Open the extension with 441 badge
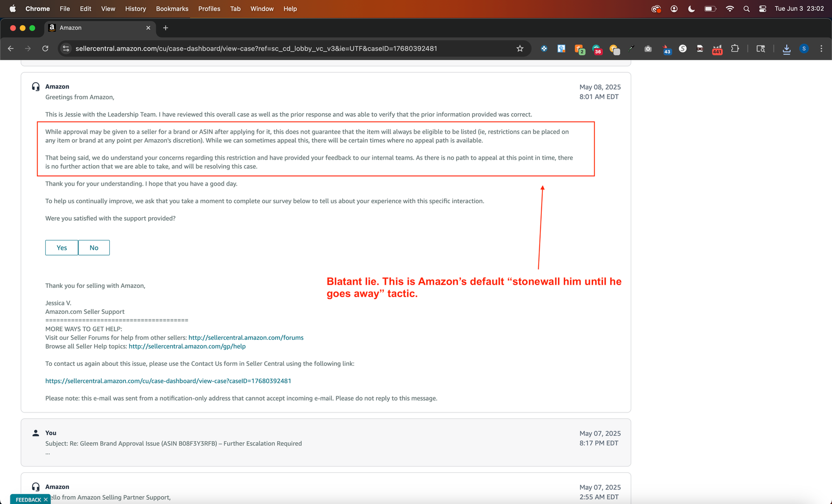 click(x=717, y=49)
